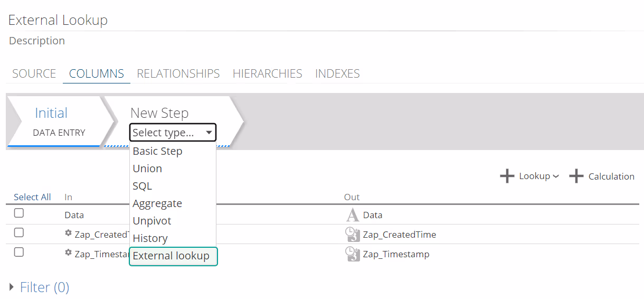Click the gear icon next to Zap_Timestamp input
This screenshot has width=644, height=299.
68,253
